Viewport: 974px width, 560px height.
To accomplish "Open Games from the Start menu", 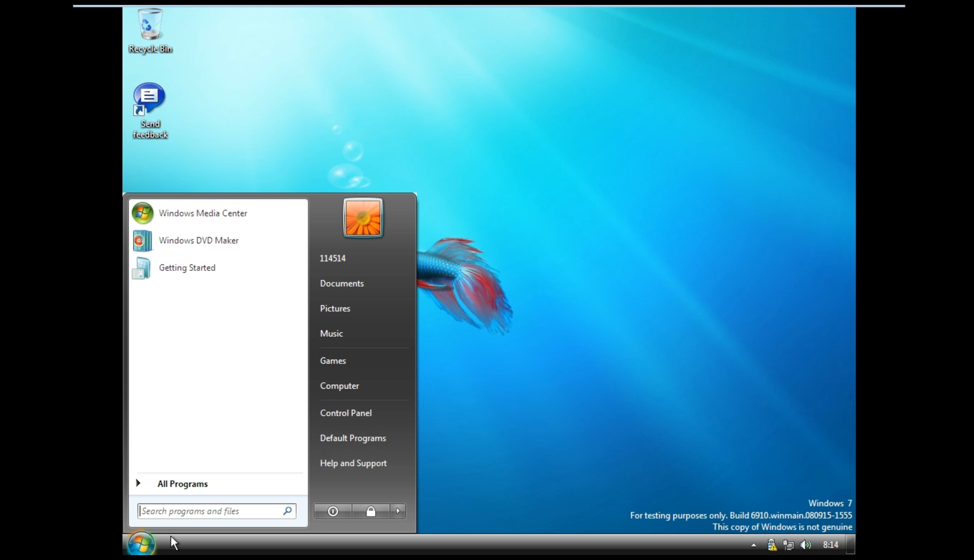I will pos(333,361).
